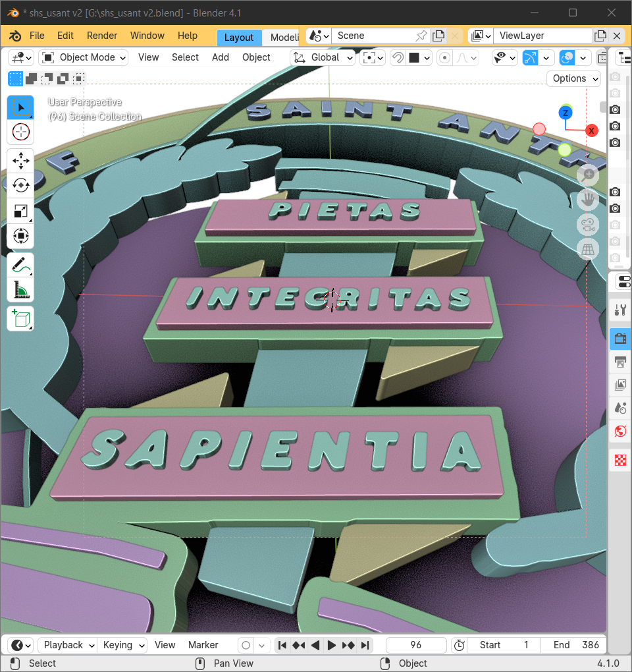Click the Z axis on navigation gizmo
Viewport: 632px width, 672px height.
tap(566, 113)
